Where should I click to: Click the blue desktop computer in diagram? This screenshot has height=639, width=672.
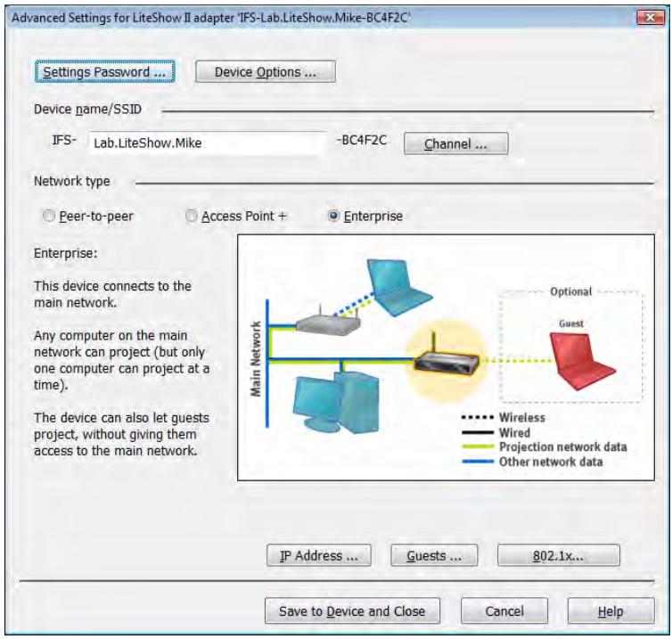[x=336, y=403]
